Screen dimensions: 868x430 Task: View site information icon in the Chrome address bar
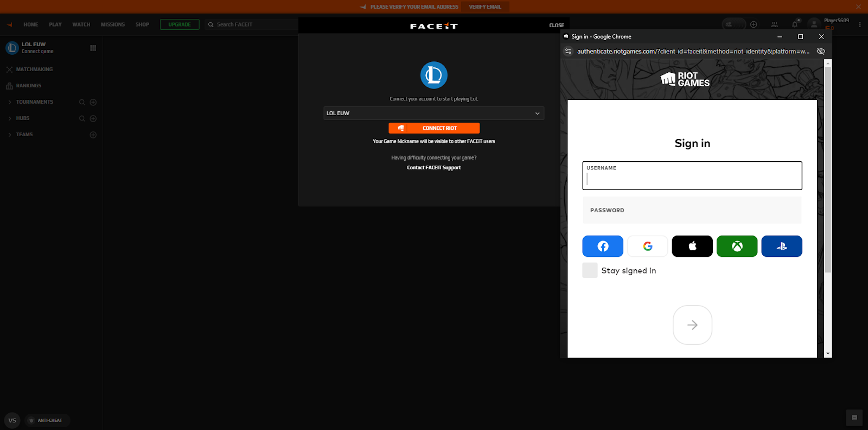pos(569,52)
